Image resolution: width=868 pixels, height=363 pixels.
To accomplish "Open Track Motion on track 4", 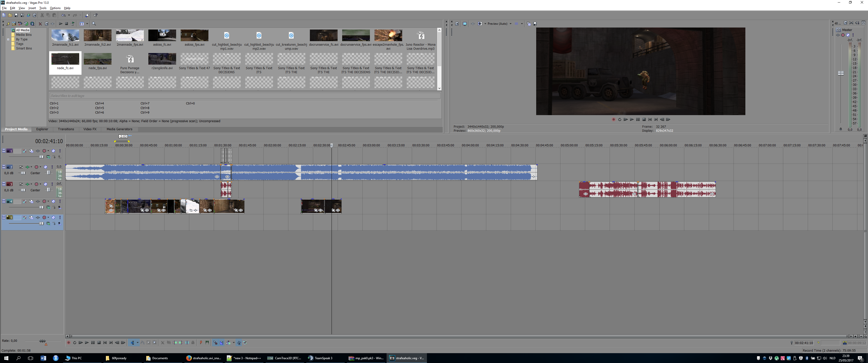I will tap(31, 201).
